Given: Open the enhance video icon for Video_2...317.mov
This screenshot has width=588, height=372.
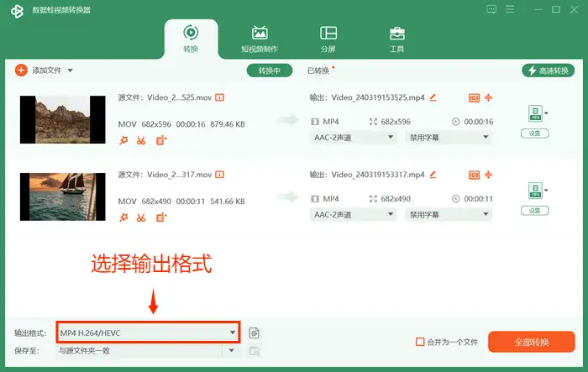Looking at the screenshot, I should tap(161, 217).
